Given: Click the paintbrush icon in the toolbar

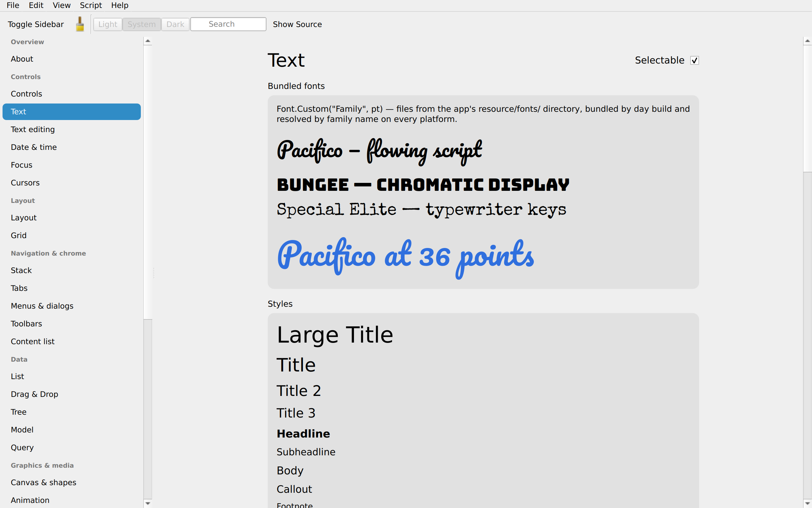Looking at the screenshot, I should tap(80, 24).
